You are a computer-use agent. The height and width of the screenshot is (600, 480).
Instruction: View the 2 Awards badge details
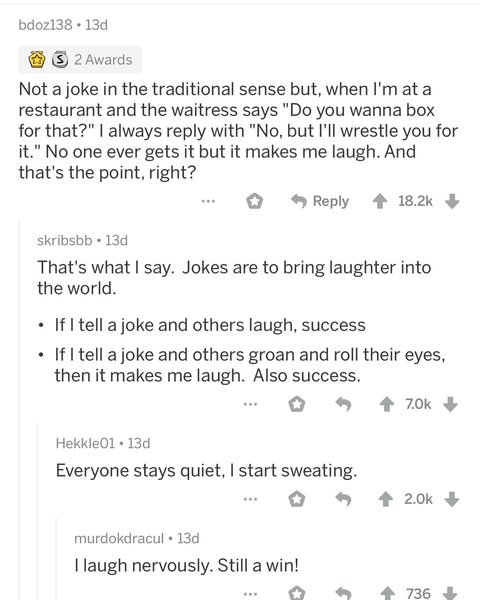pos(80,60)
